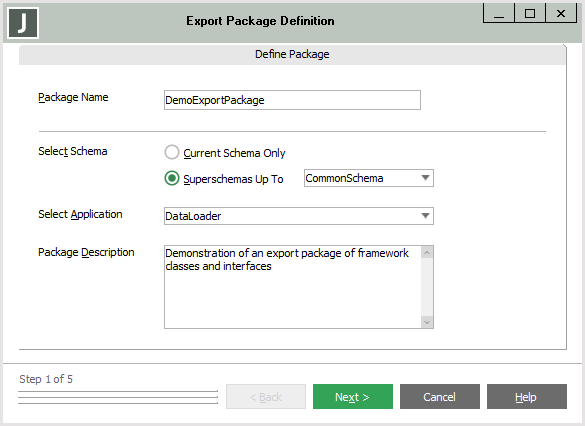Click the step progress bar
Viewport: 585px width, 426px height.
(118, 397)
